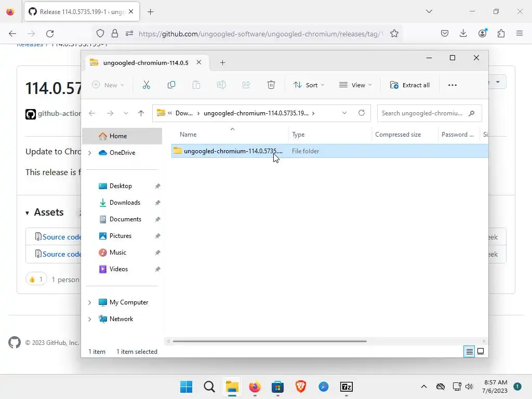Viewport: 532px width, 399px height.
Task: Unpin Desktop using its pin icon
Action: (157, 186)
